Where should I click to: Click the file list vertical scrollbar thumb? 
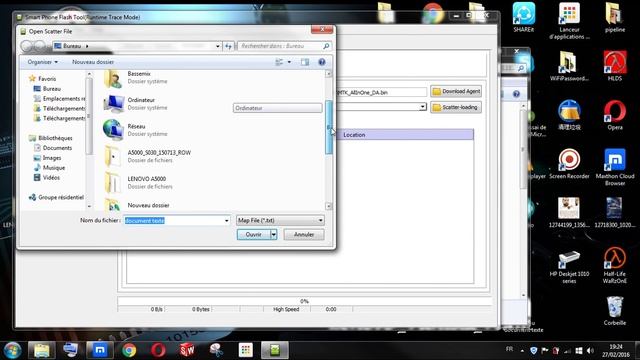(x=329, y=127)
